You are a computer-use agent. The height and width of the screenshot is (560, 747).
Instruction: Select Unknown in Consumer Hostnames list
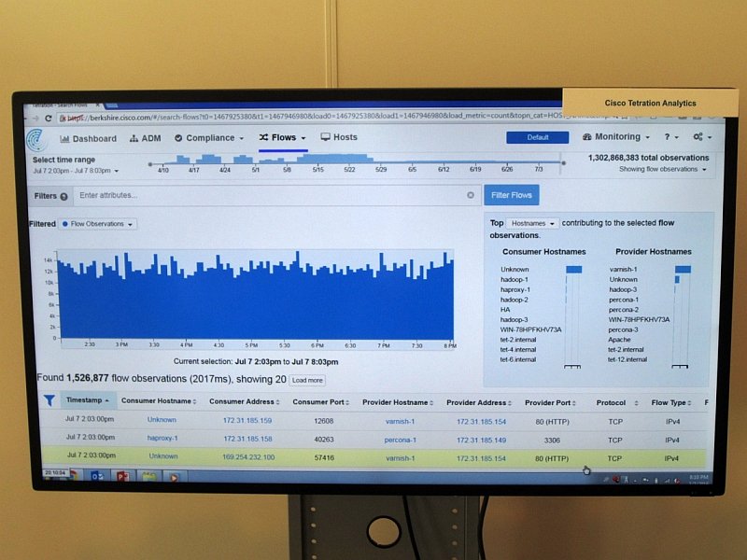click(x=514, y=269)
